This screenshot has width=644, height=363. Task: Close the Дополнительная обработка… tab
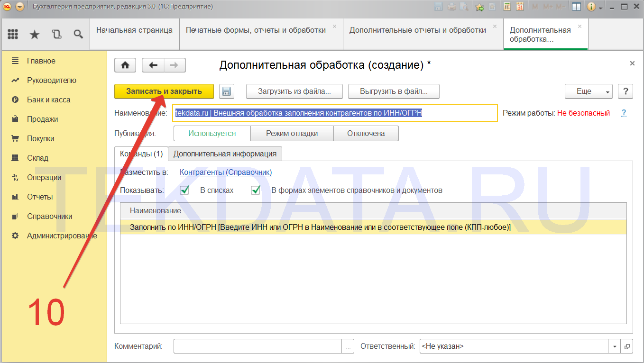coord(580,27)
